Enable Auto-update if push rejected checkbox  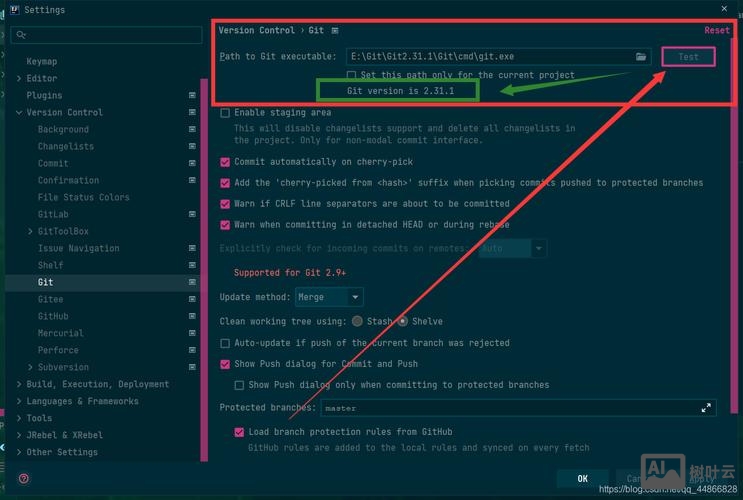[x=225, y=343]
